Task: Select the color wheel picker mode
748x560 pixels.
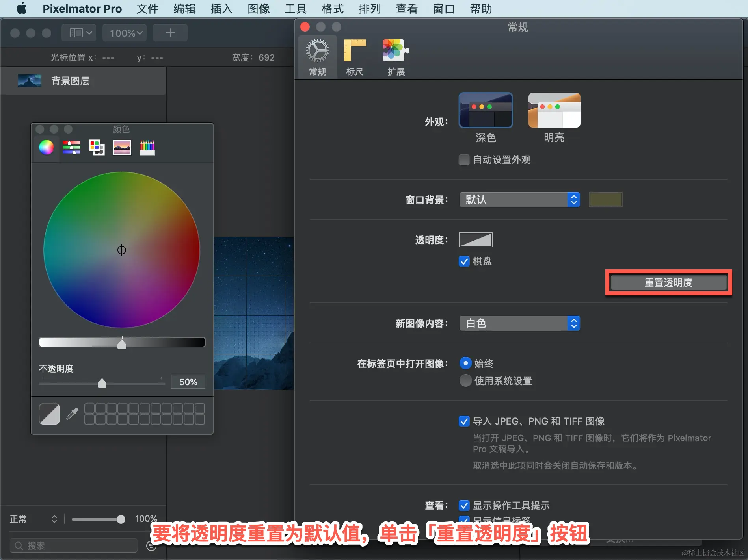Action: coord(47,148)
